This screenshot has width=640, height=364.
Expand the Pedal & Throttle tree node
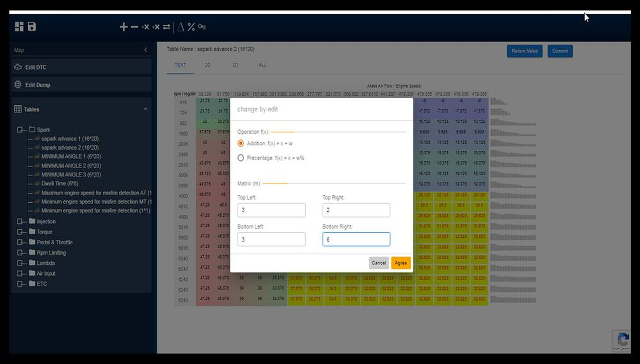point(20,242)
